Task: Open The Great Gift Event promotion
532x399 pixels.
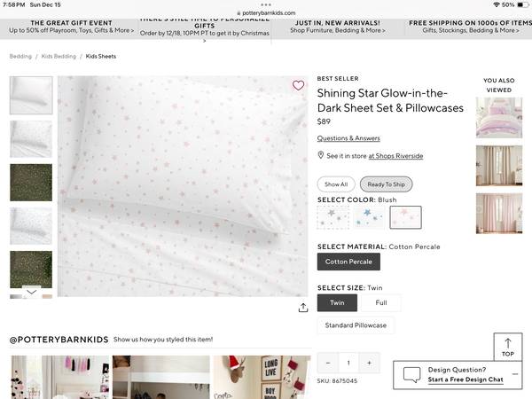Action: [x=71, y=27]
